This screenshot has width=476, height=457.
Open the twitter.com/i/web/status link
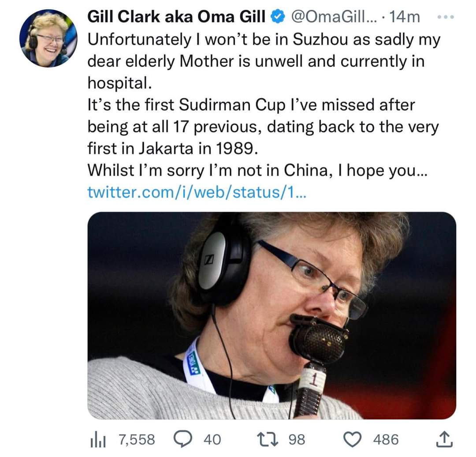pos(197,192)
